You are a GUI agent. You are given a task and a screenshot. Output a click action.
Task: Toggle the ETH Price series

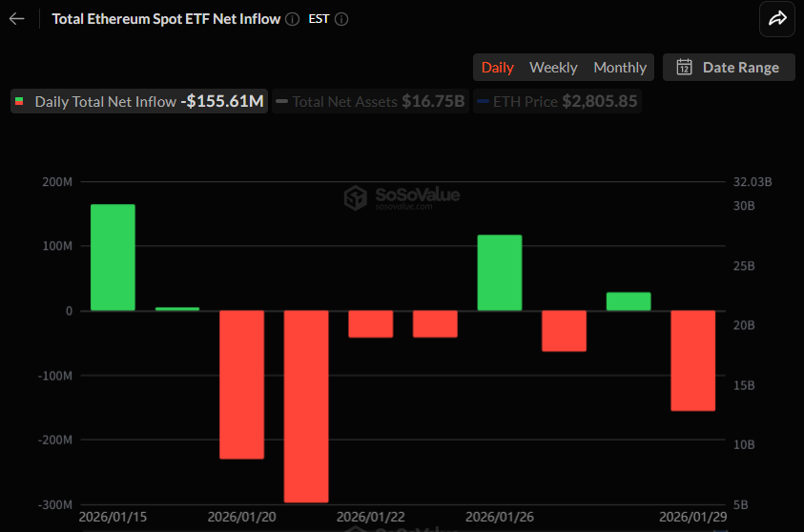[557, 101]
